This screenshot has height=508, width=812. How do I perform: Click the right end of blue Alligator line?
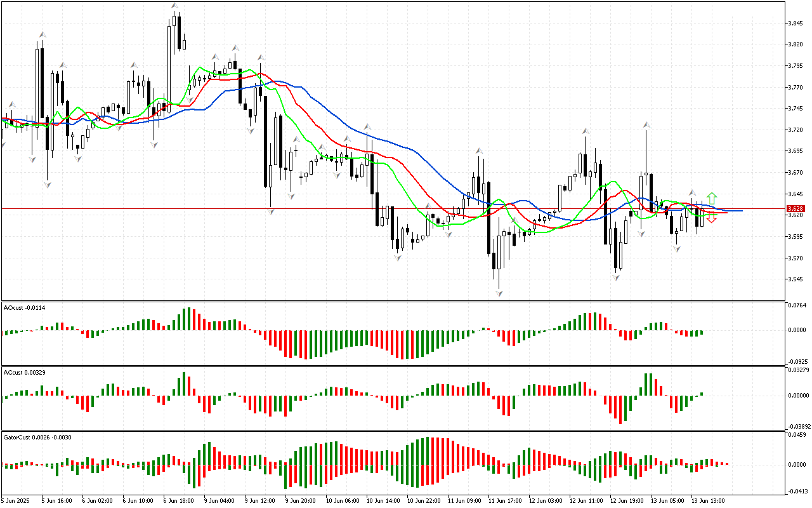pyautogui.click(x=741, y=210)
